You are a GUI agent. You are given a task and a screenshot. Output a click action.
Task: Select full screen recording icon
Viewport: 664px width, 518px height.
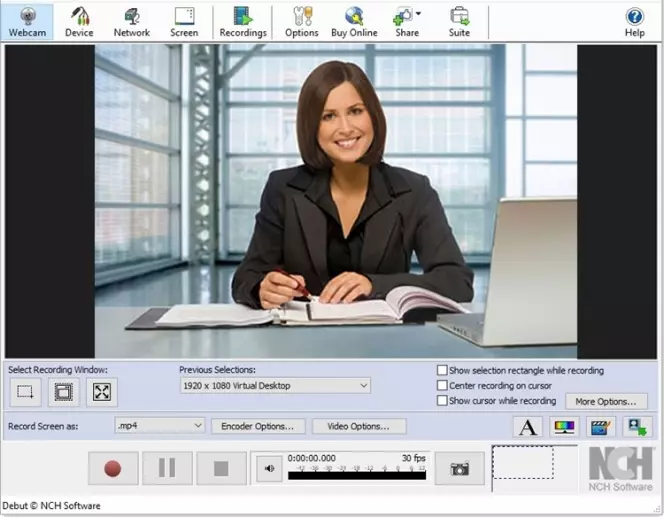click(102, 392)
